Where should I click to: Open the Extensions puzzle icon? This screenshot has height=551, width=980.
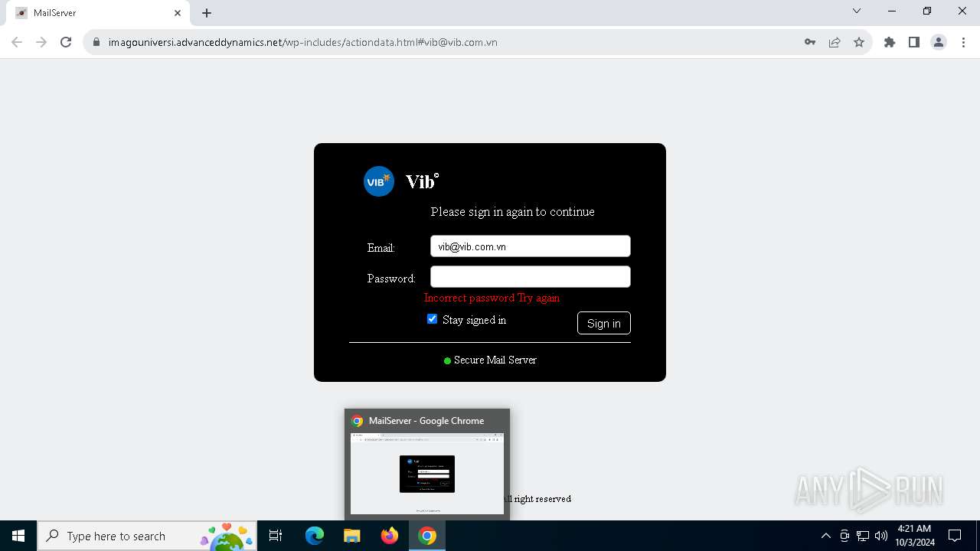click(x=890, y=42)
